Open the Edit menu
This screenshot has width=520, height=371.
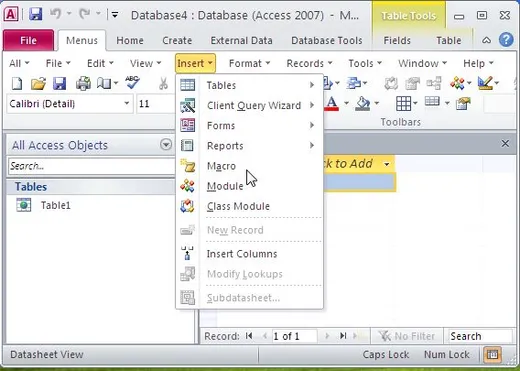coord(100,63)
